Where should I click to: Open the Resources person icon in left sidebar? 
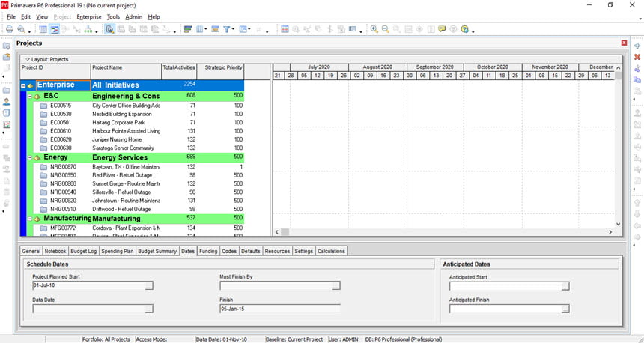click(6, 101)
